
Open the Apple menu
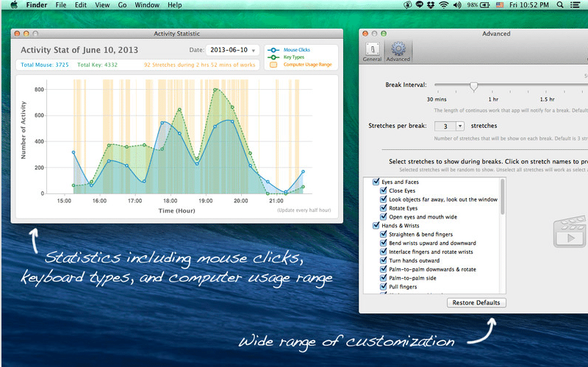coord(14,5)
